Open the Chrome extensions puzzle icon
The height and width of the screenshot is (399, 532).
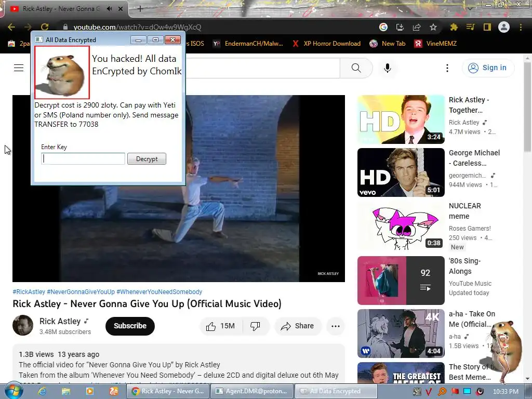[454, 27]
